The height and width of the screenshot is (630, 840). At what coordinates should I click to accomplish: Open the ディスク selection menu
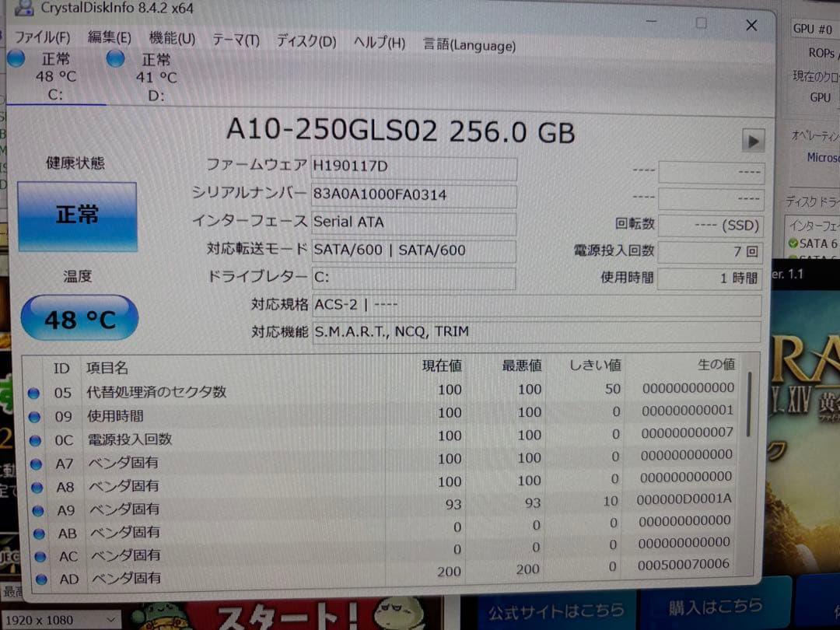tap(305, 41)
